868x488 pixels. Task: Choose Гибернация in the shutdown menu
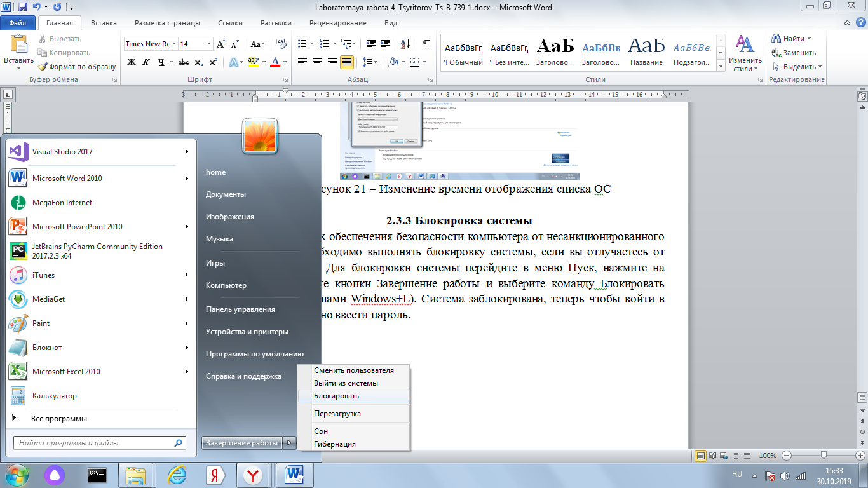pyautogui.click(x=353, y=444)
